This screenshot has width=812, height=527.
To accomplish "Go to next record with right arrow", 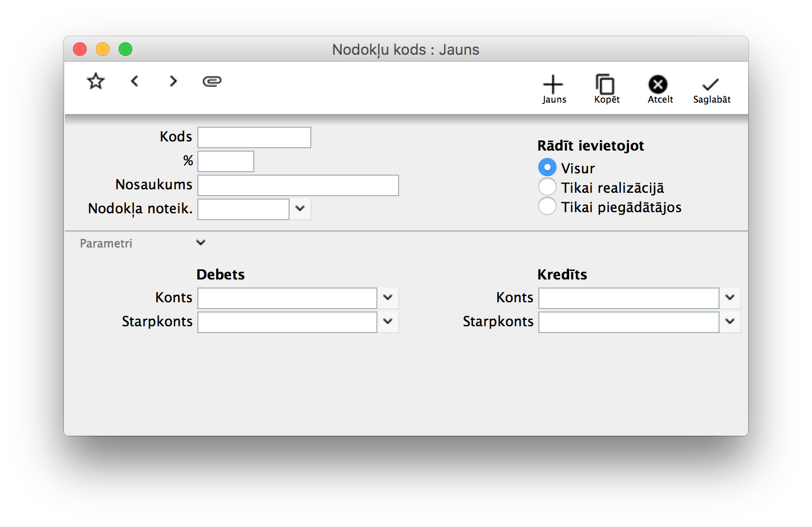I will coord(173,82).
